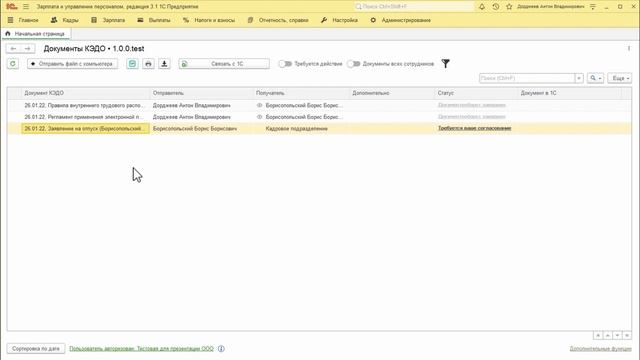This screenshot has width=640, height=360.
Task: Toggle Документы всех сотрудников switch
Action: [353, 64]
